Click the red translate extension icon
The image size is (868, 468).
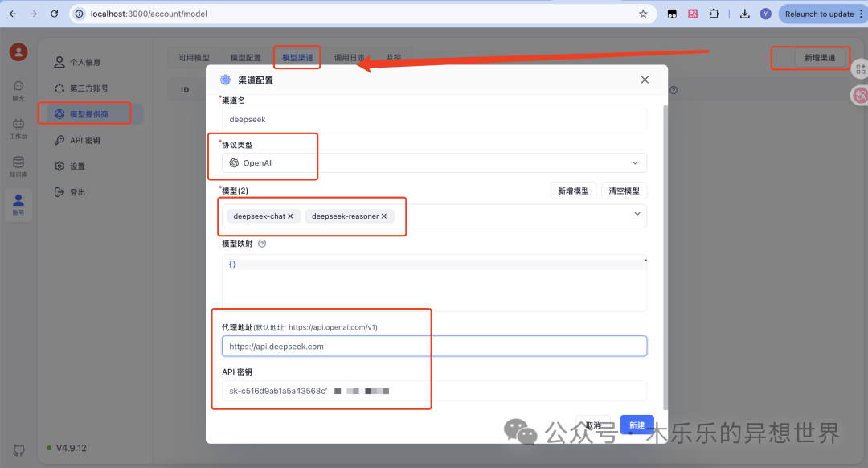coord(693,14)
